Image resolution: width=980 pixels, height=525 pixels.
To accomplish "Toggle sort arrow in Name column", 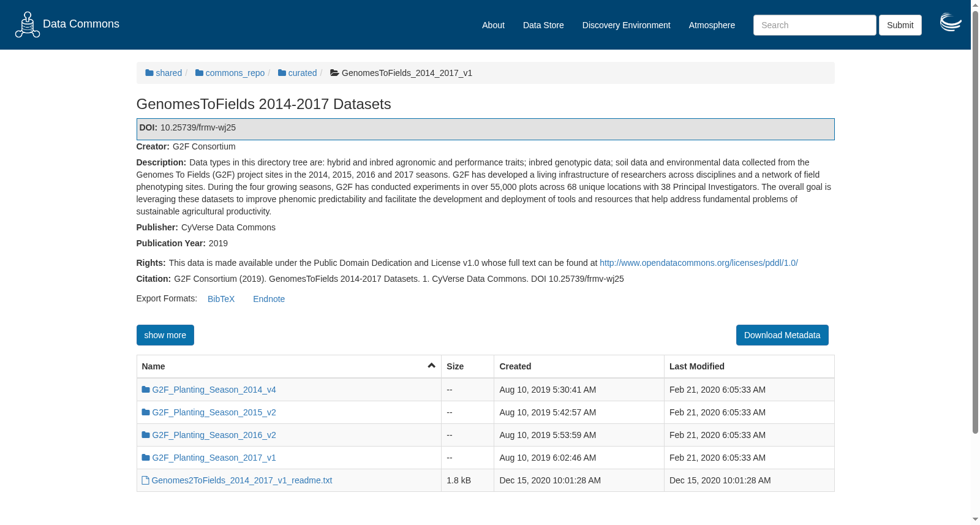I will click(431, 366).
